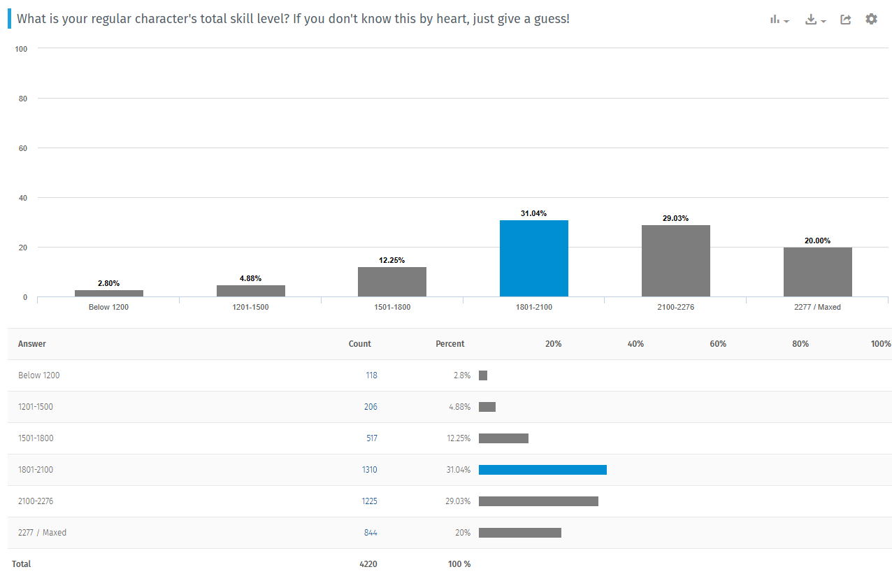This screenshot has height=588, width=892.
Task: Click the Answer column header
Action: [32, 344]
